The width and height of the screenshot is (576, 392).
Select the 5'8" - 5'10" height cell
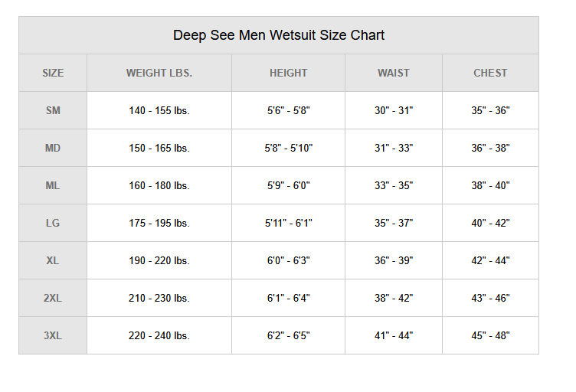288,148
